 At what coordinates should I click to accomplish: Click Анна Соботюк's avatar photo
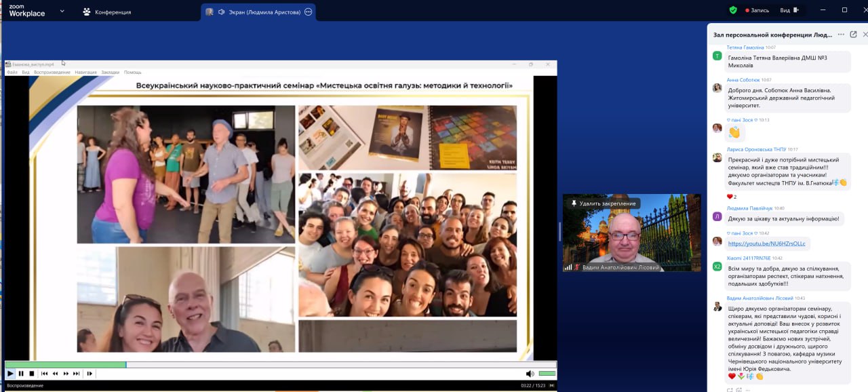pos(717,88)
